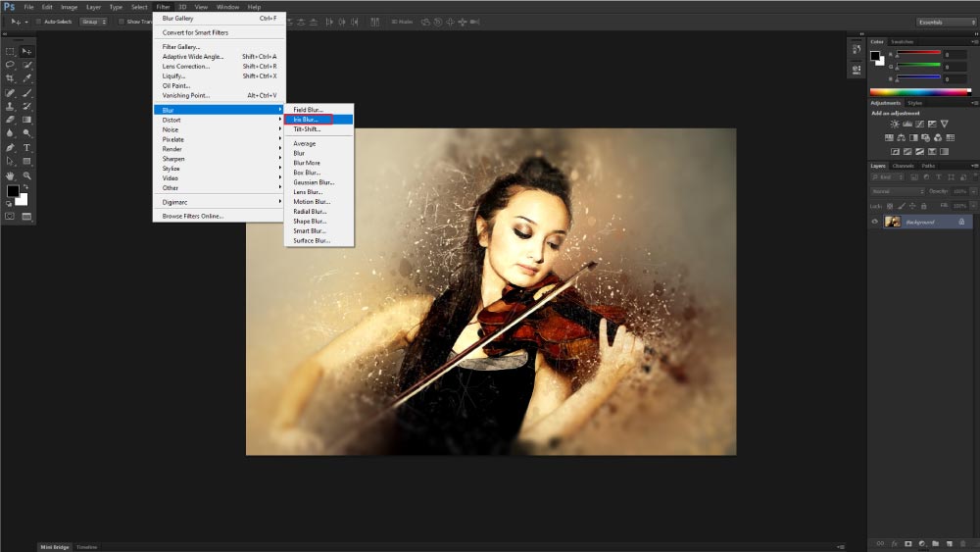This screenshot has height=552, width=980.
Task: Add a Curves adjustment
Action: [x=919, y=124]
